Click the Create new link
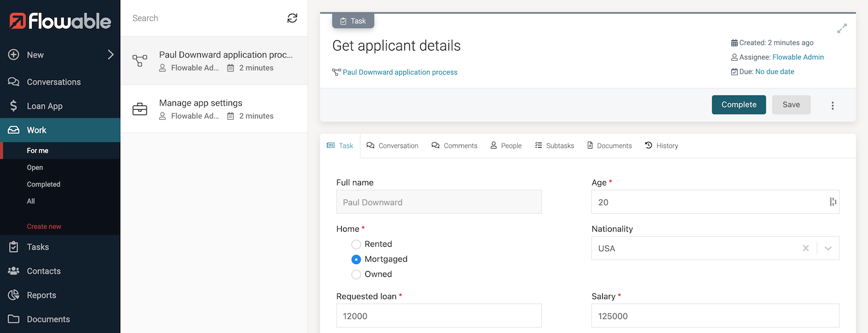Image resolution: width=868 pixels, height=333 pixels. pos(44,226)
